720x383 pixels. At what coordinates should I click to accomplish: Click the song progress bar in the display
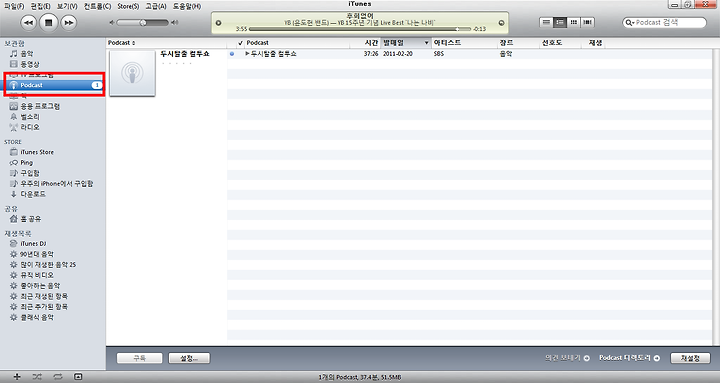360,29
